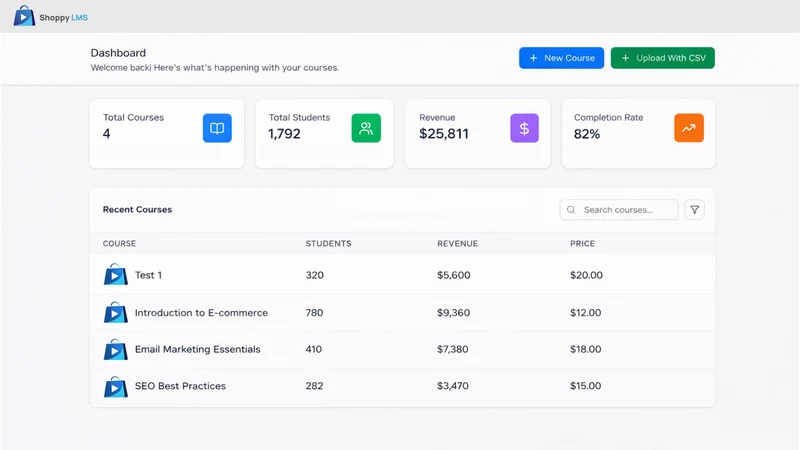Open Upload With CSV
The width and height of the screenshot is (800, 450).
662,58
